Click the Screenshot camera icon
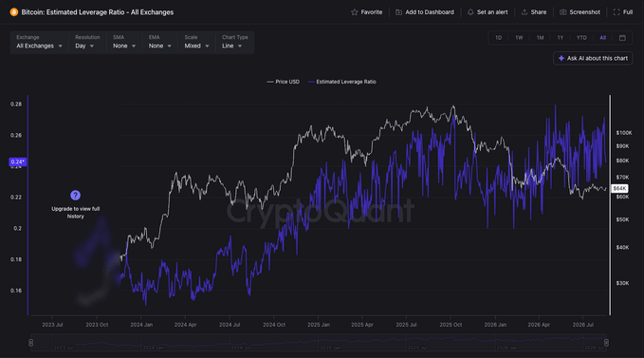Screen dimensions: 644x358 tap(562, 12)
